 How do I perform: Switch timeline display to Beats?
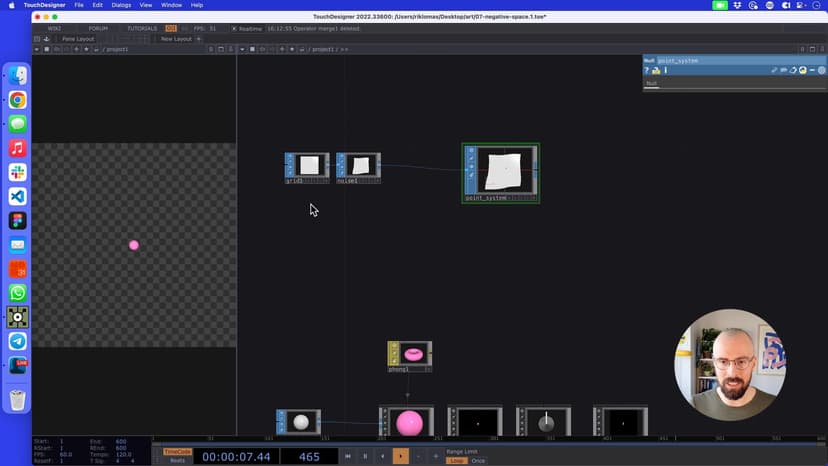pyautogui.click(x=176, y=461)
